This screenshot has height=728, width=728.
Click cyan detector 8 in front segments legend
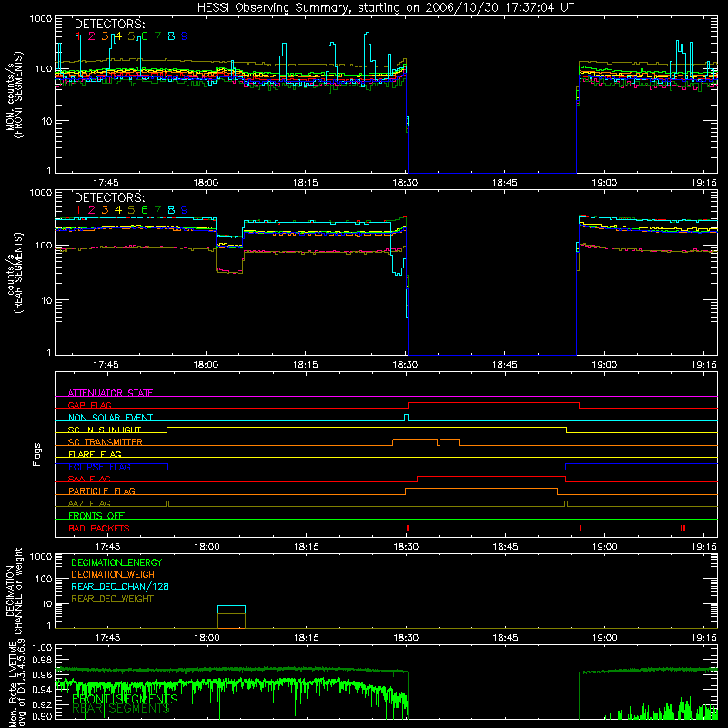click(171, 36)
